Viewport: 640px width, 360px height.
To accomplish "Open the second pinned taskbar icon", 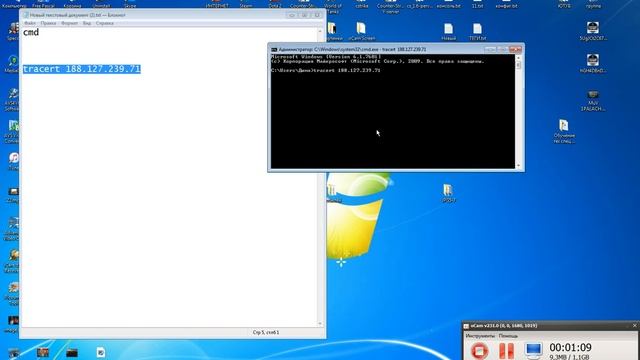I will pyautogui.click(x=43, y=352).
